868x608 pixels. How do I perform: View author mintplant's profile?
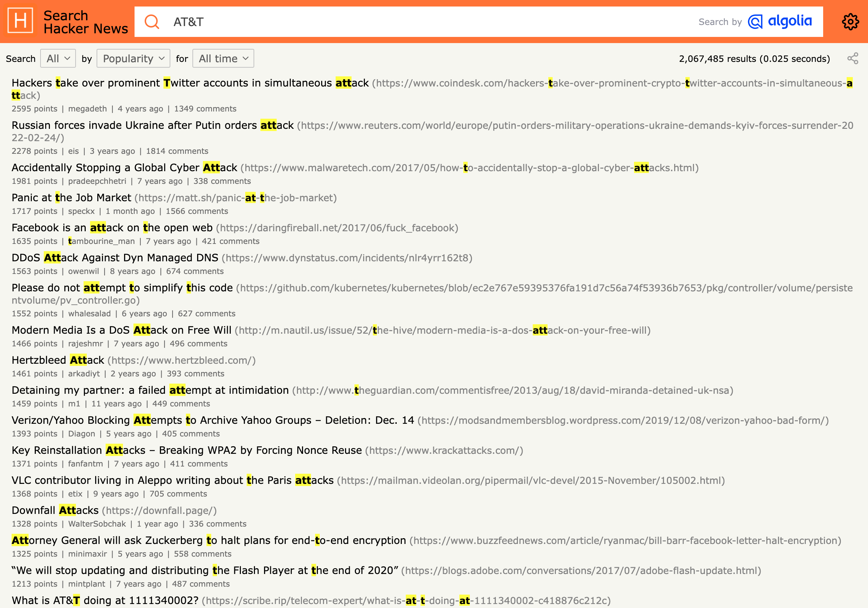86,584
